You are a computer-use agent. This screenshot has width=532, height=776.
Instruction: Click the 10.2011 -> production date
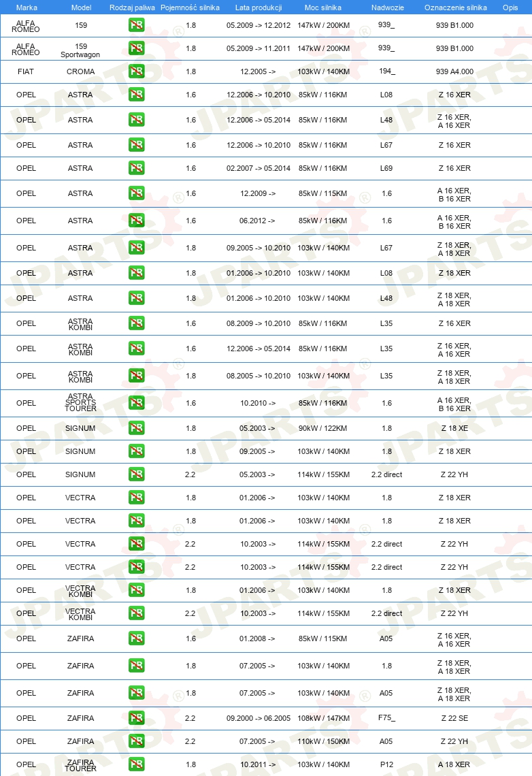click(258, 764)
